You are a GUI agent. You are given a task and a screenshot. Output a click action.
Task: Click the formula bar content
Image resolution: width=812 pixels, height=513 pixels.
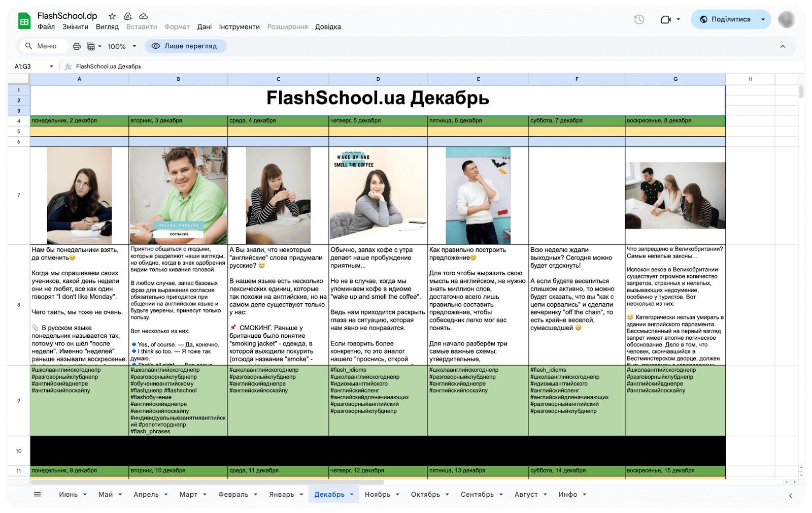point(109,67)
